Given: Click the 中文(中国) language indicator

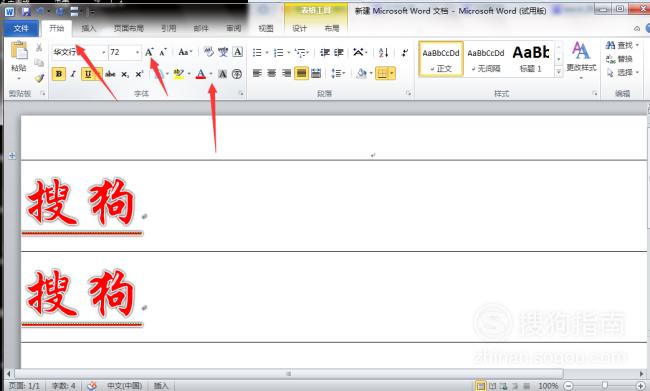Looking at the screenshot, I should tap(124, 386).
